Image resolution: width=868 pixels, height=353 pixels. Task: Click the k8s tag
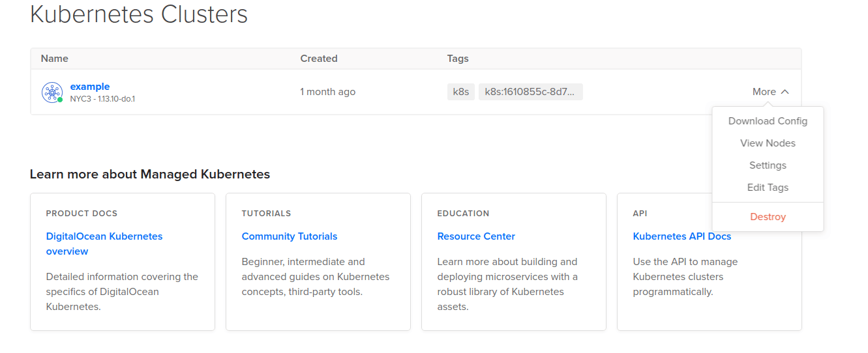tap(461, 92)
